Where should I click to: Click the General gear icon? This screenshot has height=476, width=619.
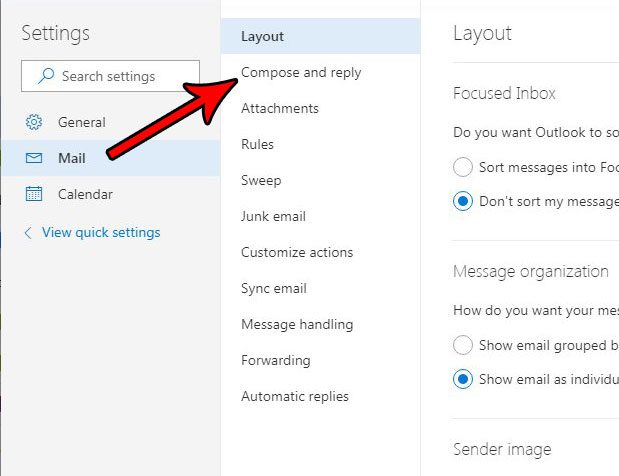pyautogui.click(x=34, y=122)
